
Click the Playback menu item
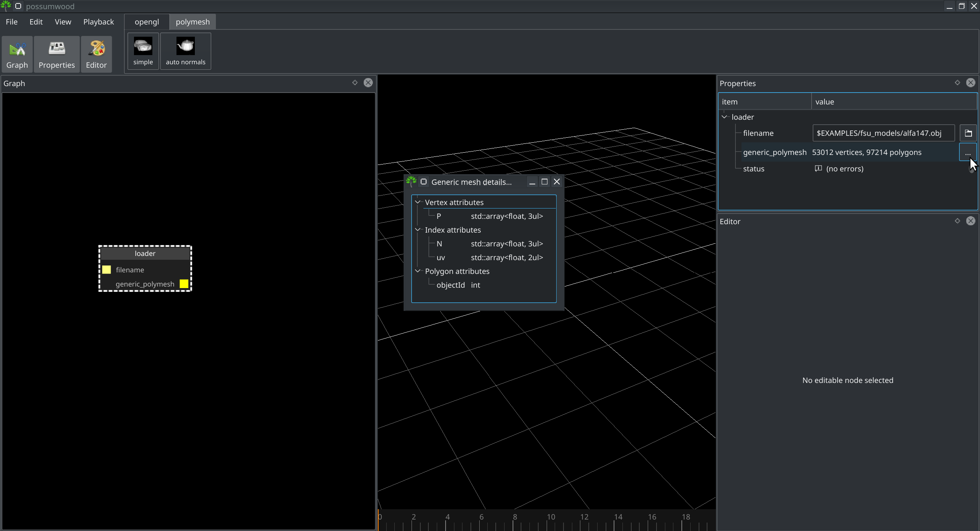pos(98,21)
